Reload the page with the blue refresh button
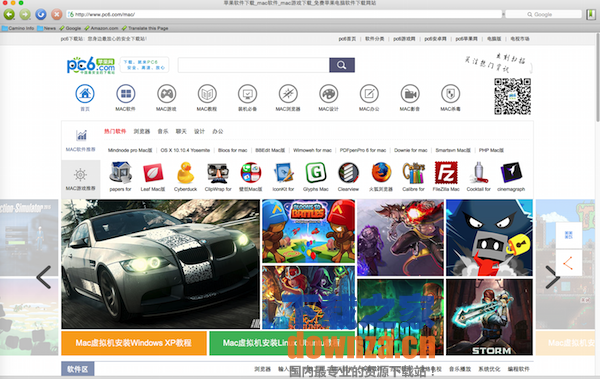 click(41, 15)
